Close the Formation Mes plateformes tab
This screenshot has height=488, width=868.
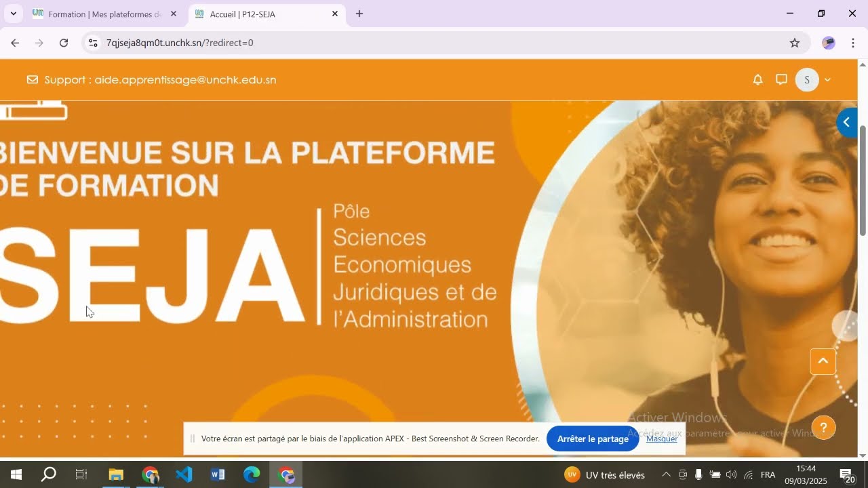[173, 14]
